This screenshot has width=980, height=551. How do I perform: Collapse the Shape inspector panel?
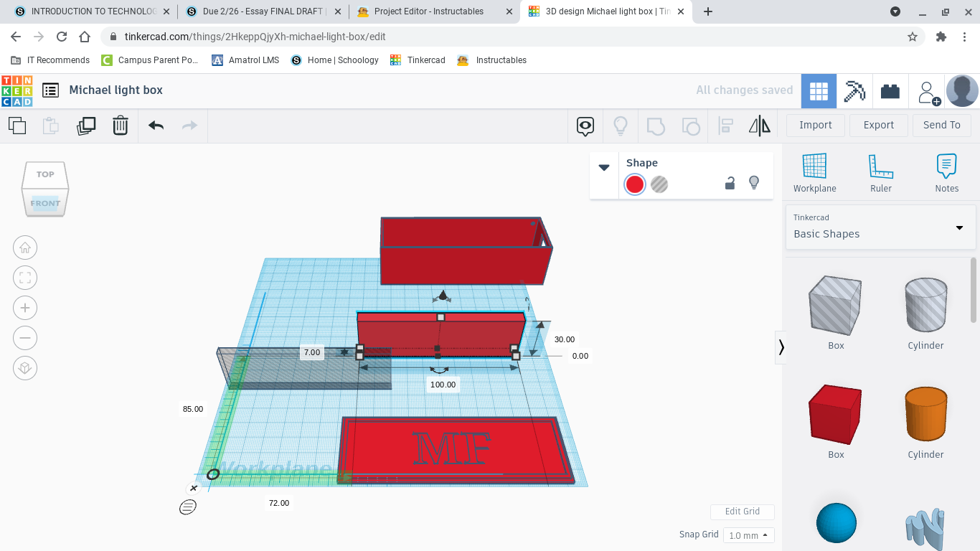604,167
